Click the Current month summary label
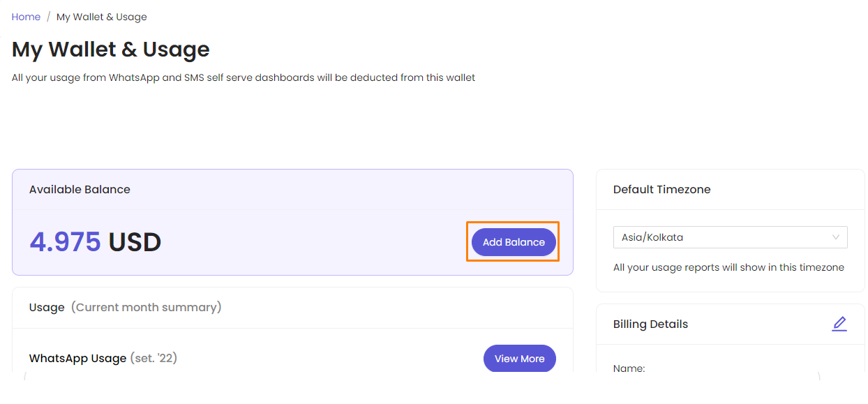Image resolution: width=868 pixels, height=404 pixels. tap(147, 307)
